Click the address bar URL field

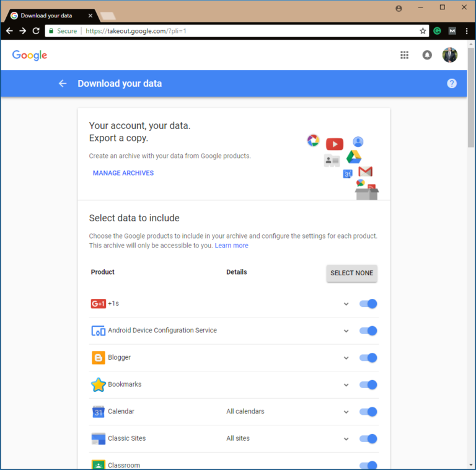tap(237, 31)
